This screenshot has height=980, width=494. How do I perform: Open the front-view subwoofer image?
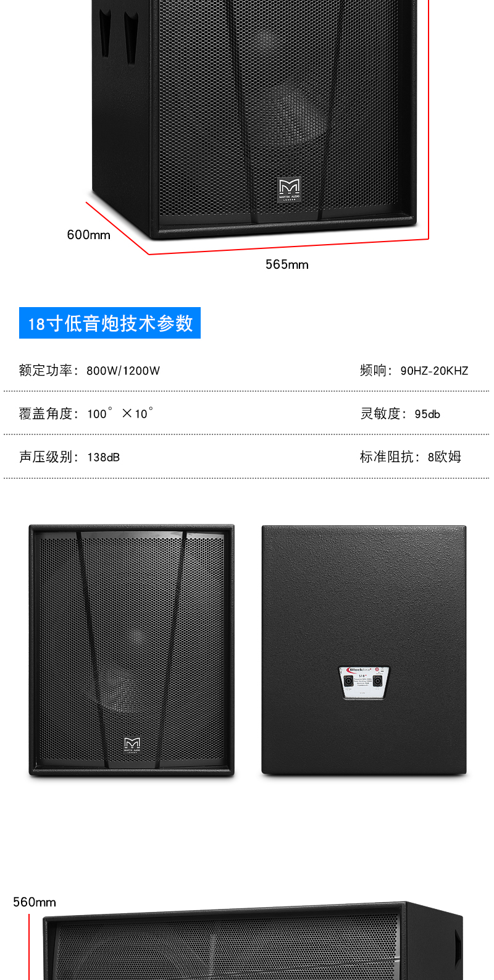132,650
